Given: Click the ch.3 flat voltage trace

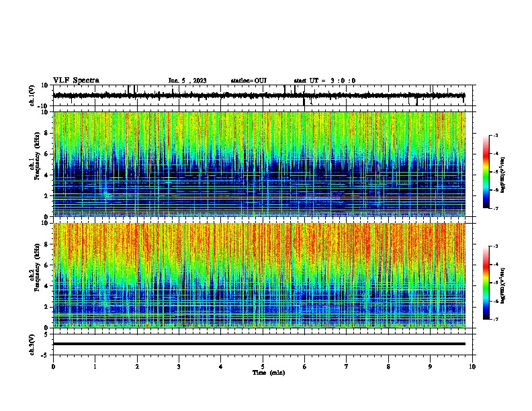Looking at the screenshot, I should click(259, 344).
